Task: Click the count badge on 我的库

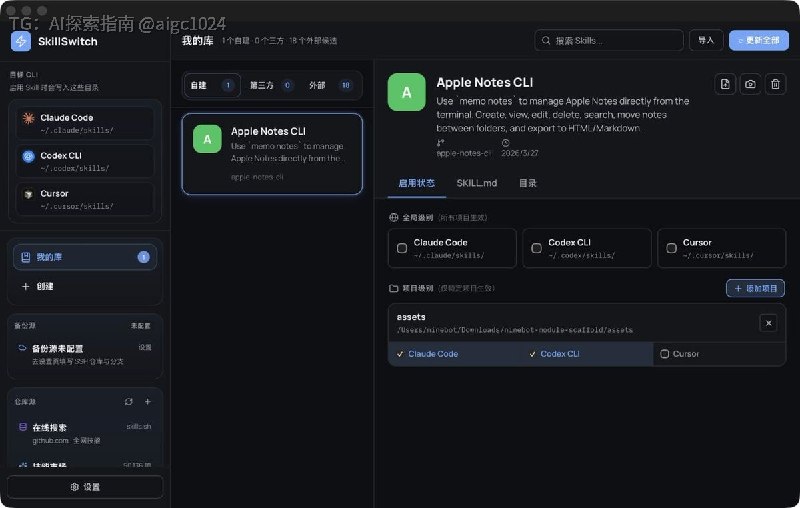Action: tap(143, 257)
